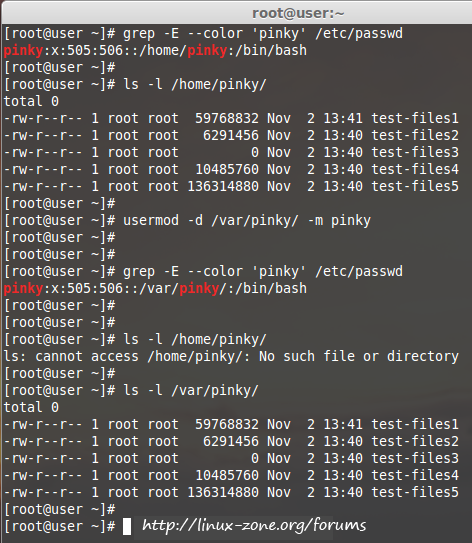Click the first grep --color 'pinky' command

[x=263, y=34]
